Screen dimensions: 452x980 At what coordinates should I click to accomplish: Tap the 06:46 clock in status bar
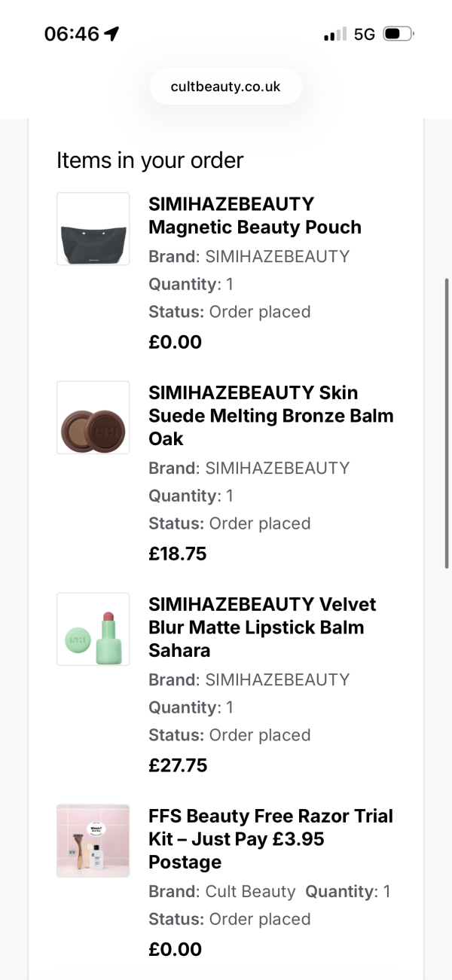[x=72, y=34]
